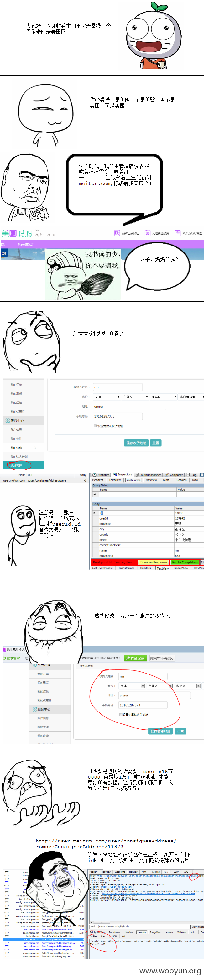204x980 pixels.
Task: Click the 交易管理 sidebar heading icon
Action: 35,665
